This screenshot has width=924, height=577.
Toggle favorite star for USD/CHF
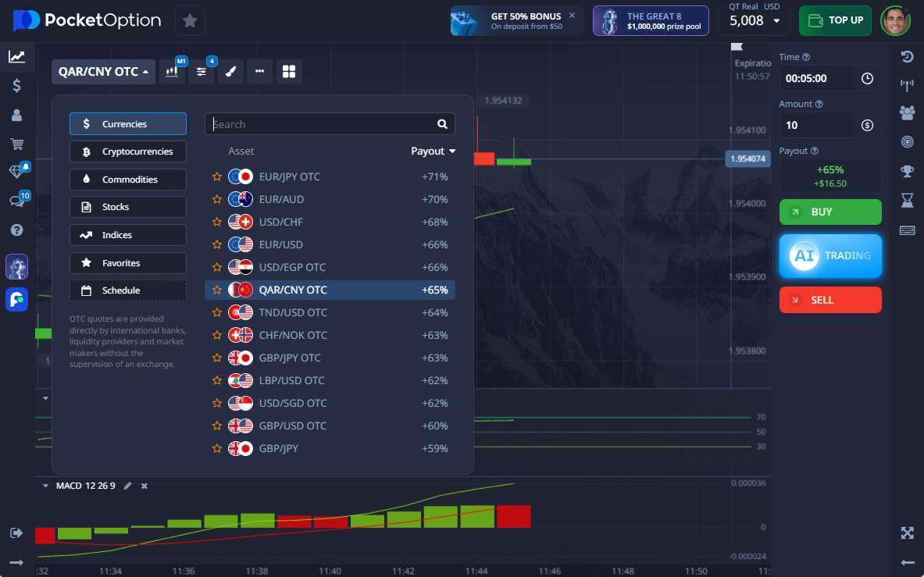[217, 223]
